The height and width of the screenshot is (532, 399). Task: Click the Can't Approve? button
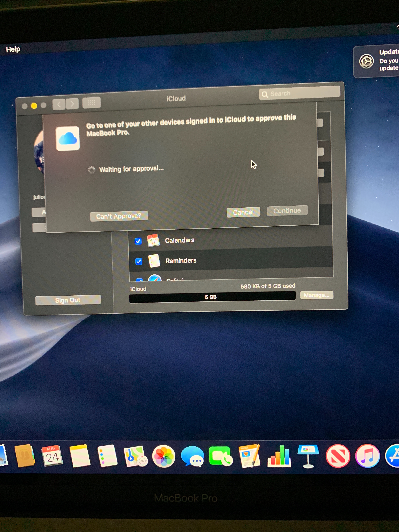119,216
